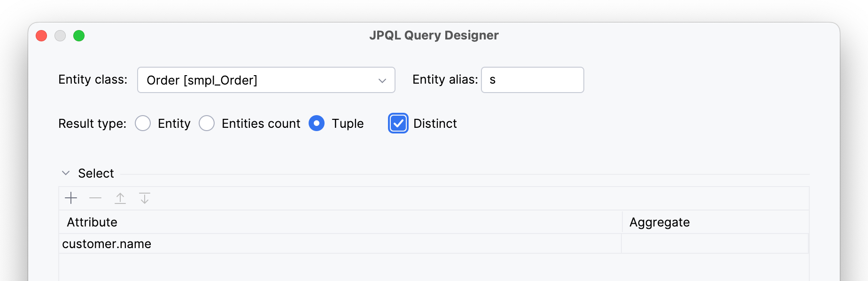Click the green zoom window button

pyautogui.click(x=79, y=36)
